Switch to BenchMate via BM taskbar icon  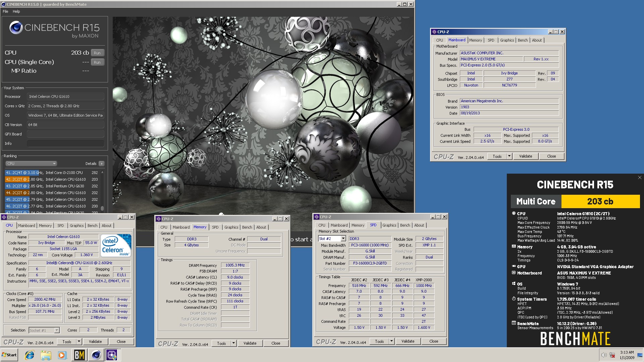click(x=79, y=355)
